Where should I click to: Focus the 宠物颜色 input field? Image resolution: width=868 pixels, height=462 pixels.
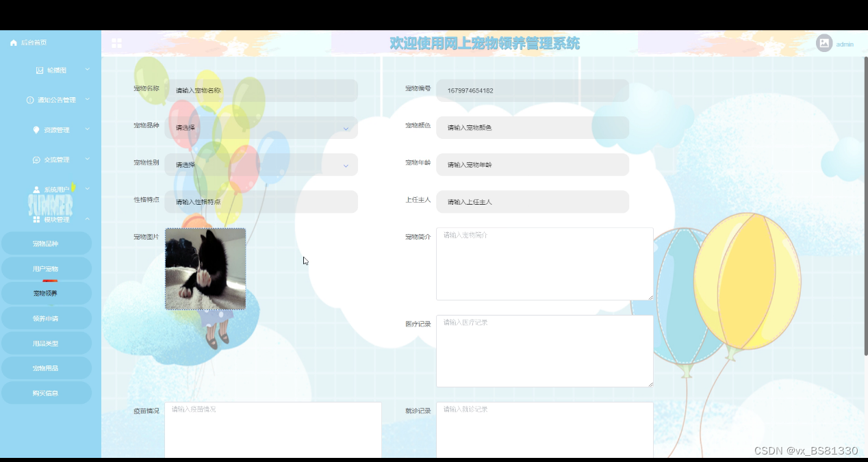[533, 127]
